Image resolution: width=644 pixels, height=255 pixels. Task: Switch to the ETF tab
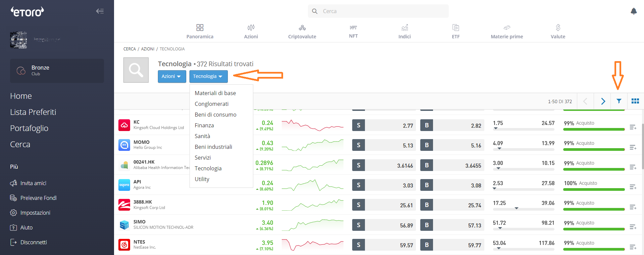455,32
